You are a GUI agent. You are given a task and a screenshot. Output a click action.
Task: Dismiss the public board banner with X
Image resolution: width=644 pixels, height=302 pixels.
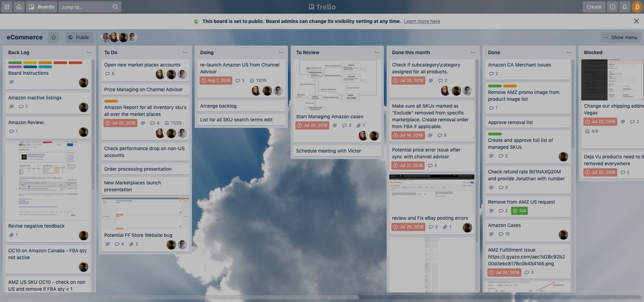point(636,21)
